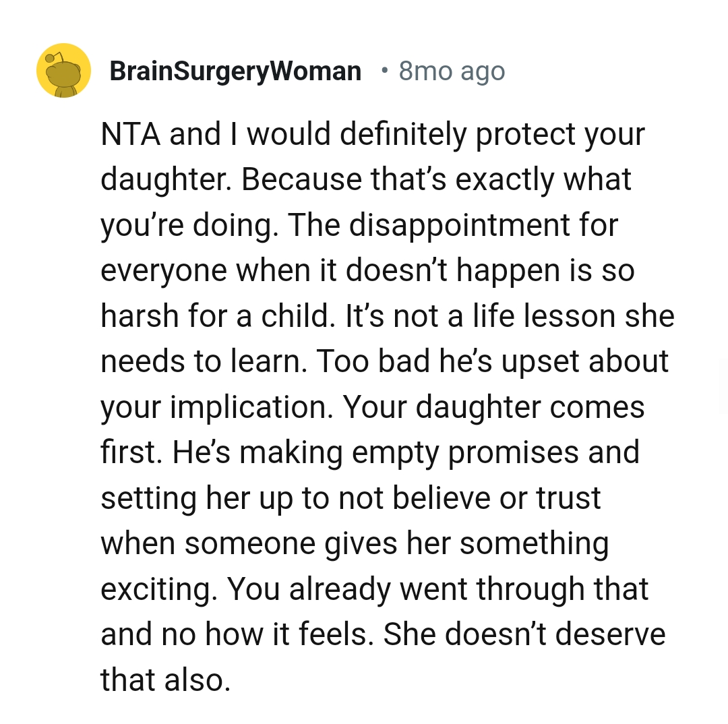Click the line starting "you're doing. The disappointment"
This screenshot has height=724, width=728.
click(359, 225)
